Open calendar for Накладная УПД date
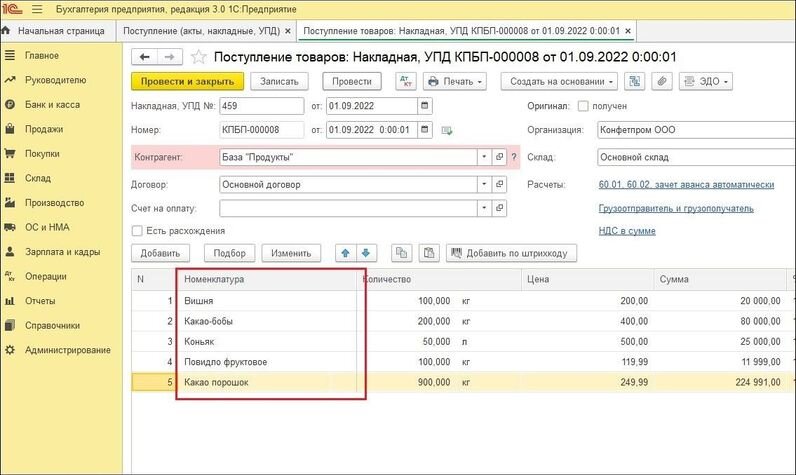Screen dimensions: 796x475 tap(425, 106)
